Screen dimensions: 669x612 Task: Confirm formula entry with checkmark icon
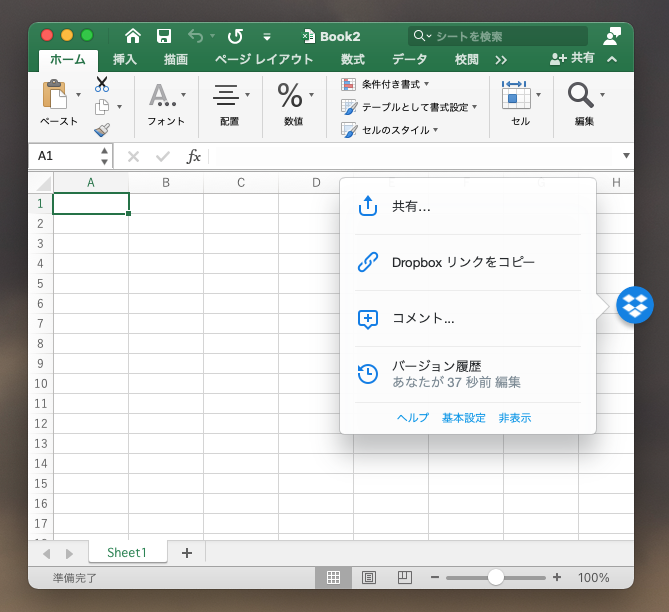click(x=163, y=157)
